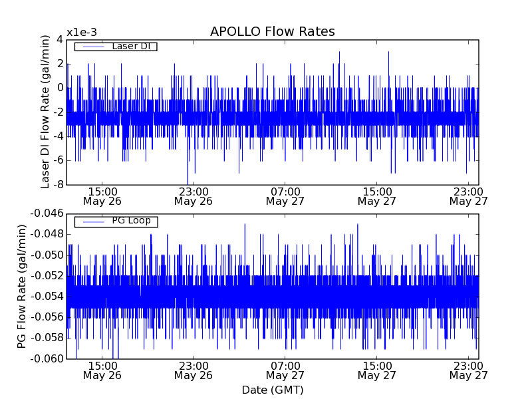Click the '-8' y-axis tick on top plot
Viewport: 532px width, 399px height.
point(58,184)
